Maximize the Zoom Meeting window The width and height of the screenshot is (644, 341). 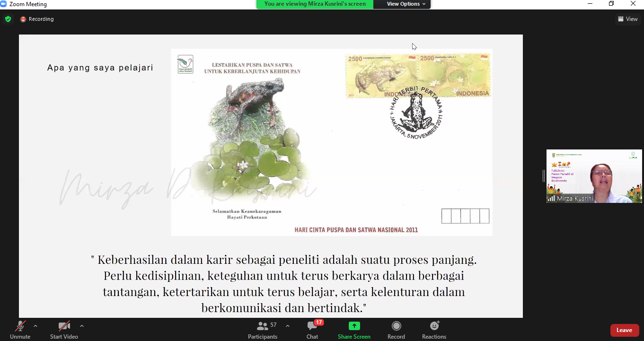coord(611,4)
